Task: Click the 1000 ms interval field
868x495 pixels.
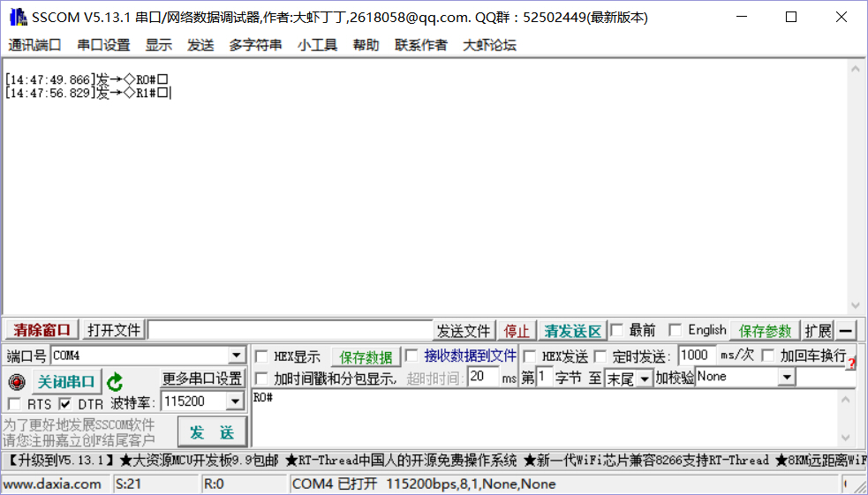Action: 697,355
